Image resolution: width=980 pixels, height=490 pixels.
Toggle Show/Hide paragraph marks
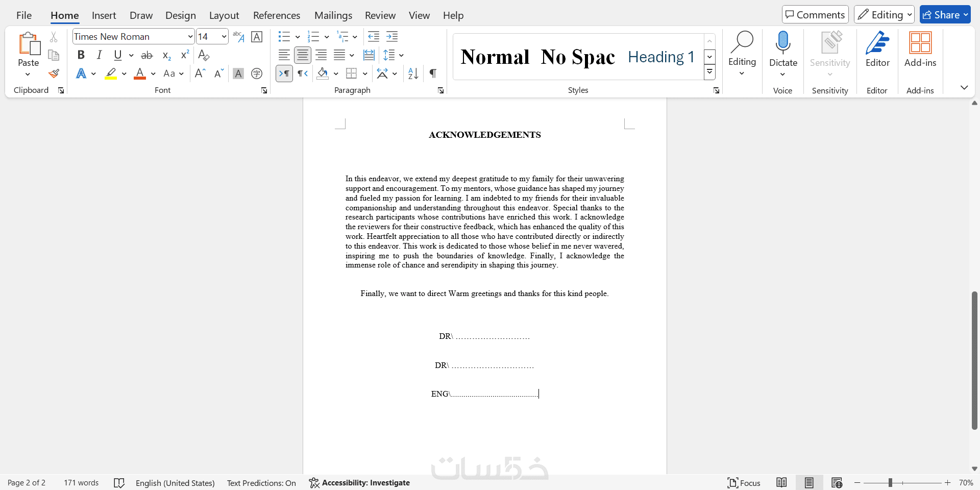(433, 73)
